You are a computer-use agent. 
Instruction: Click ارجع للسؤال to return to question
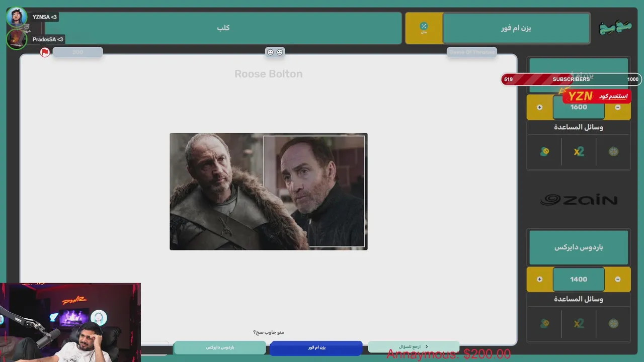(x=414, y=347)
